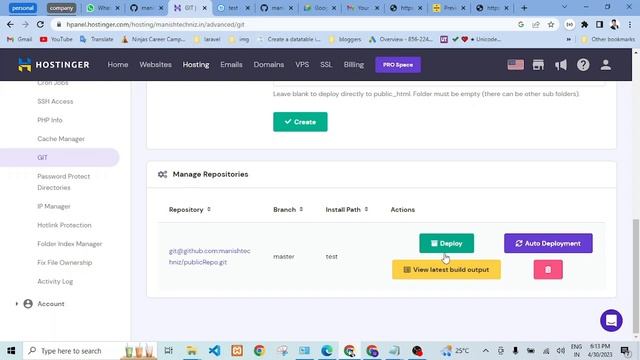Open the SSL menu item
640x360 pixels.
tap(326, 64)
